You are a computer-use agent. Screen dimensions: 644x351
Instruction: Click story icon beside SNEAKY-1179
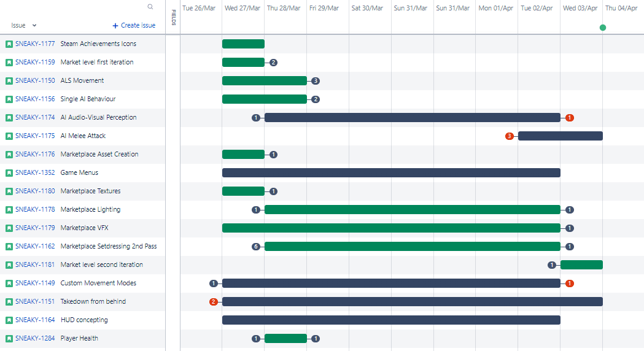[9, 228]
